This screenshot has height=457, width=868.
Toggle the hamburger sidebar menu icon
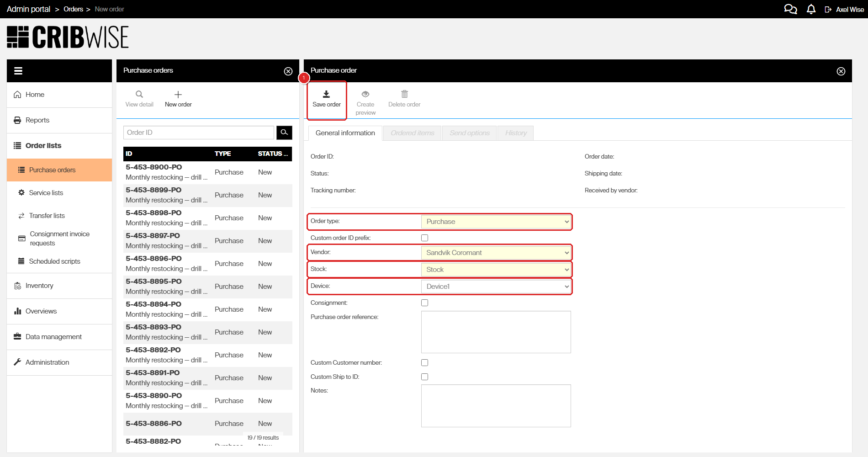tap(18, 71)
